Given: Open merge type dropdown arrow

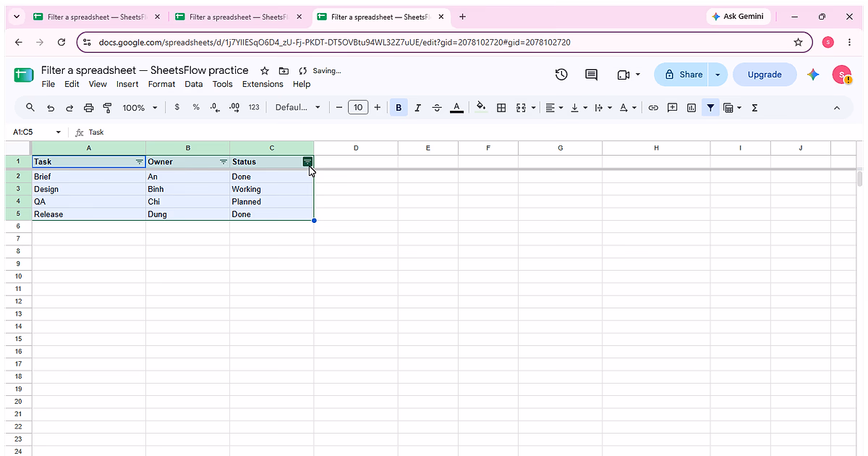Looking at the screenshot, I should 534,107.
